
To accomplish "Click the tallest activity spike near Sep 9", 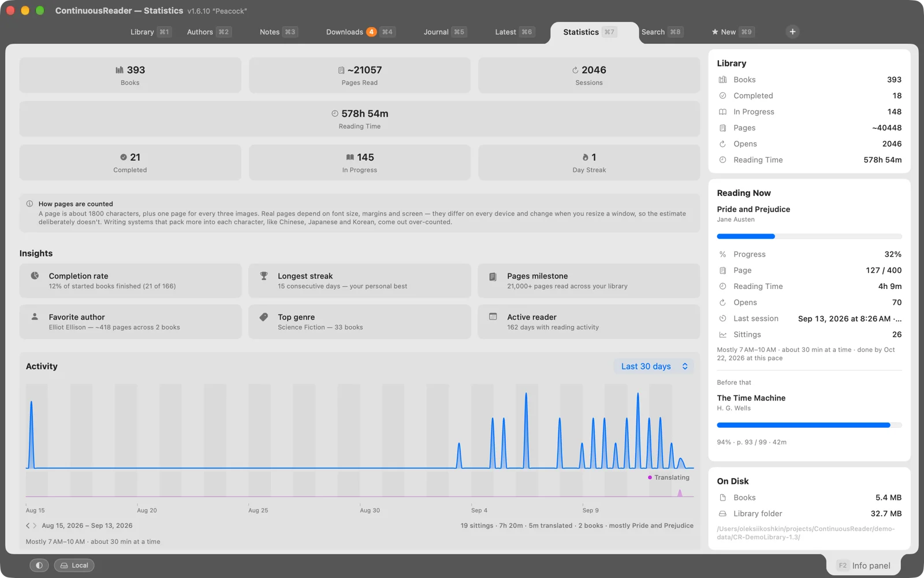I will (638, 431).
